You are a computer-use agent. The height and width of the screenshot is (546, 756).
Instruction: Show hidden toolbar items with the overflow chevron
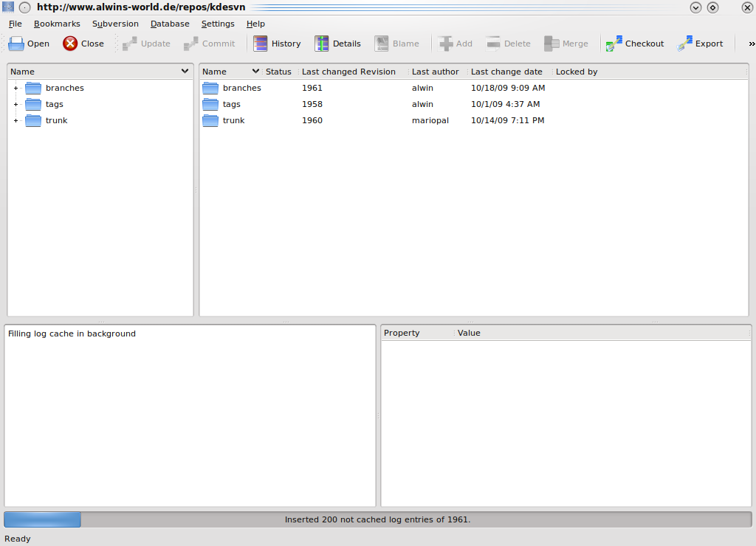752,44
